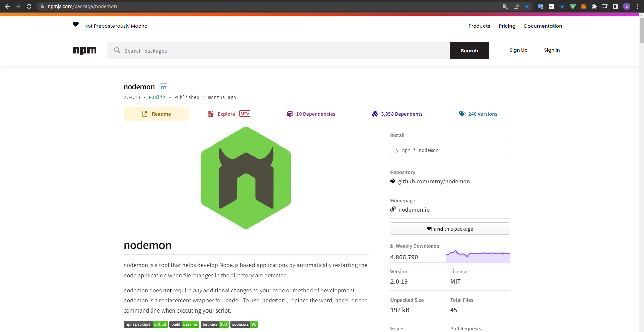
Task: Open the Chrome three-dot menu
Action: click(x=637, y=6)
